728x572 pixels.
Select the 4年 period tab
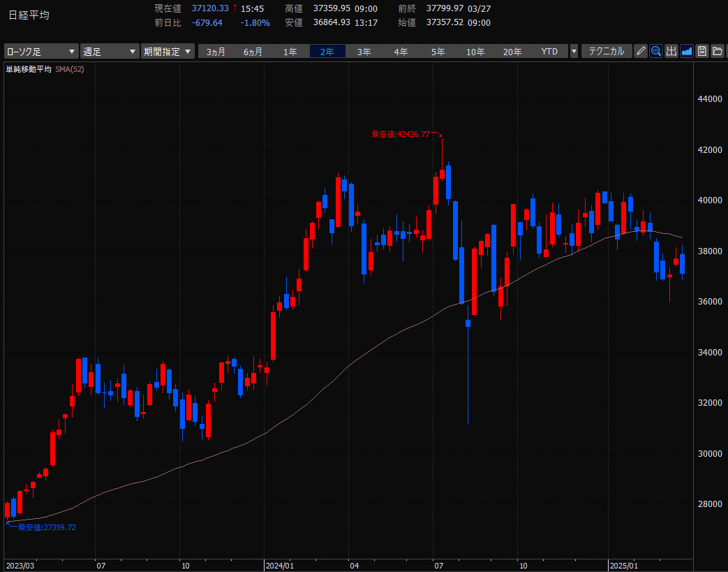[x=401, y=52]
